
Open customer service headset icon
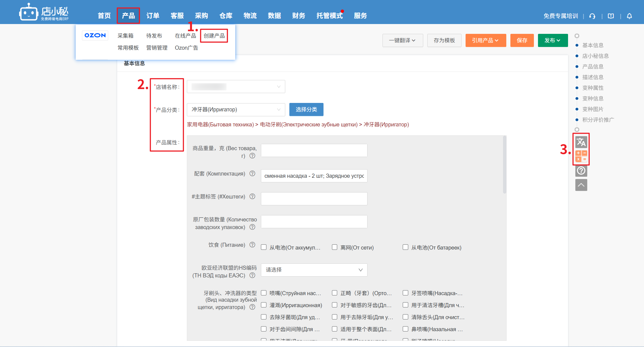click(592, 16)
